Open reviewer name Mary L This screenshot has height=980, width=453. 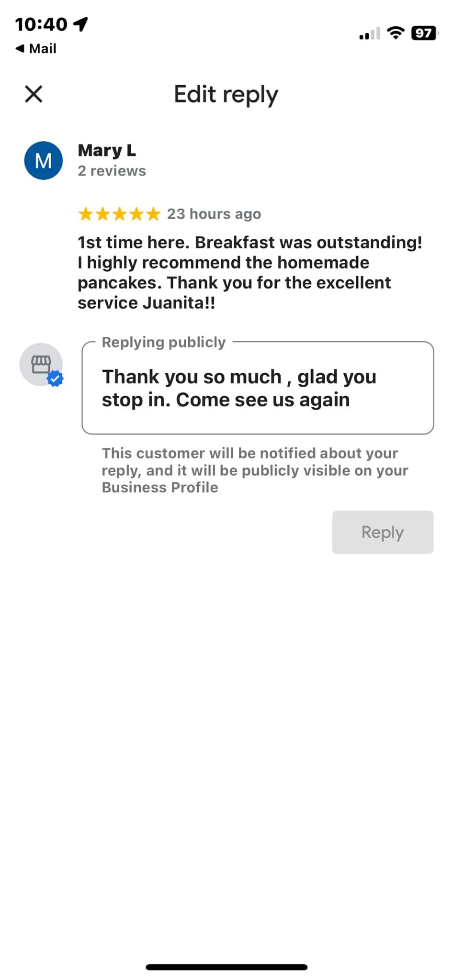pos(107,150)
